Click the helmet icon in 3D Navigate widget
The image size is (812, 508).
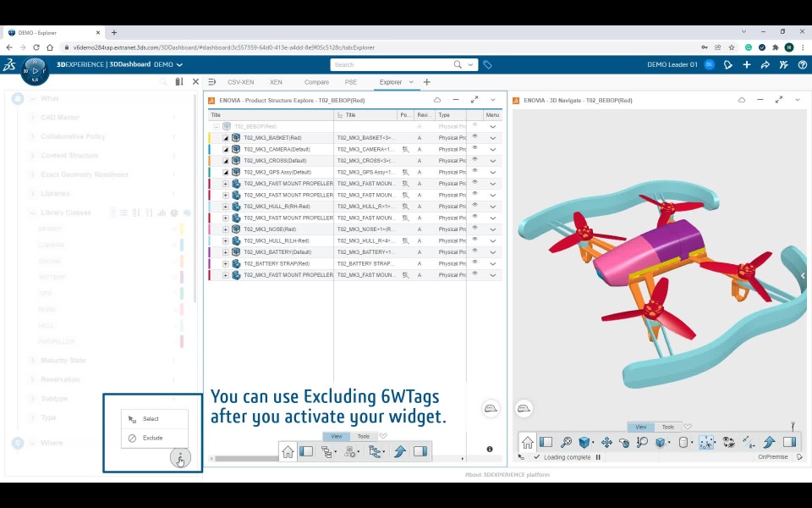(x=524, y=408)
